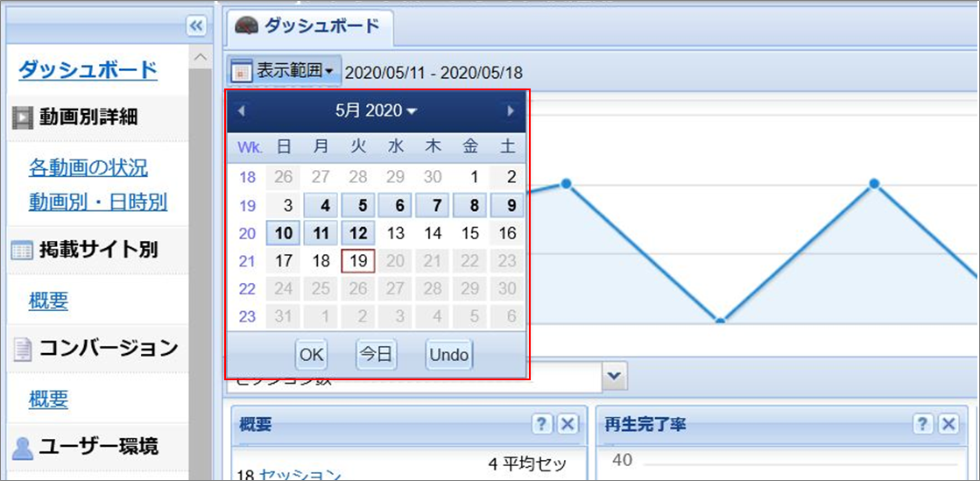Click the film icon beside 動画別詳細

(x=23, y=117)
